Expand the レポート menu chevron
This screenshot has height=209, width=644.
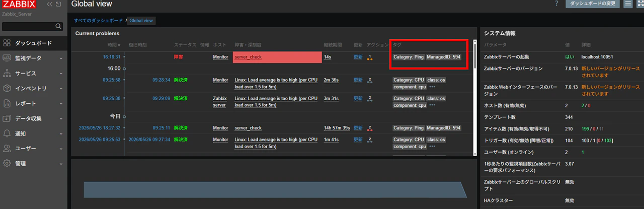61,104
